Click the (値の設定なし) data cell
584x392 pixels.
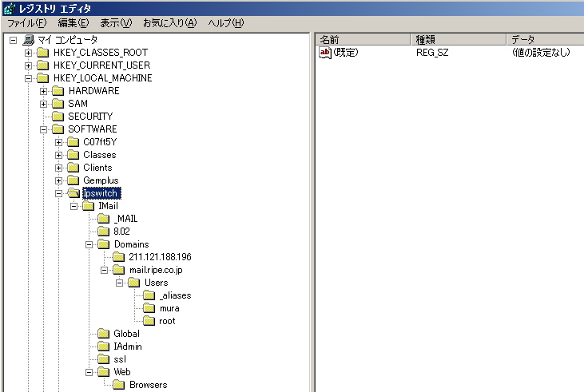(x=541, y=53)
